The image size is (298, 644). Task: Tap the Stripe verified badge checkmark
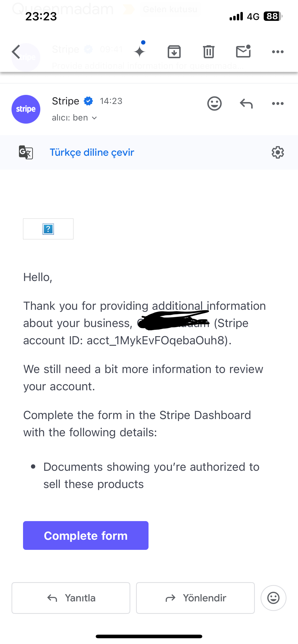(x=88, y=101)
